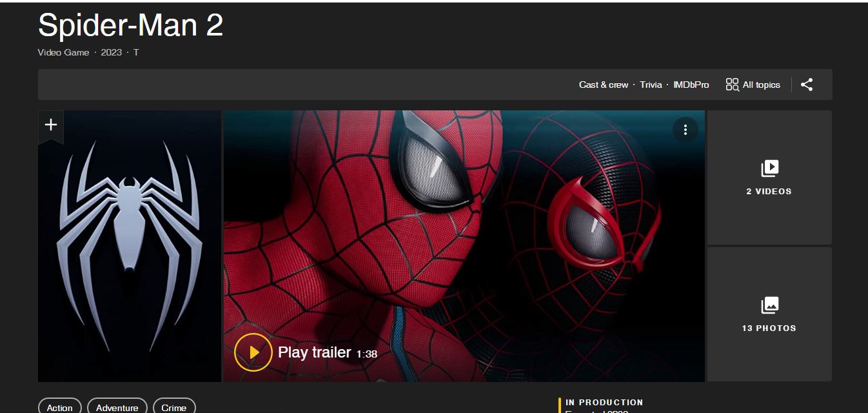
Task: Add Spider-Man 2 to watchlist via plus ribbon
Action: click(51, 126)
